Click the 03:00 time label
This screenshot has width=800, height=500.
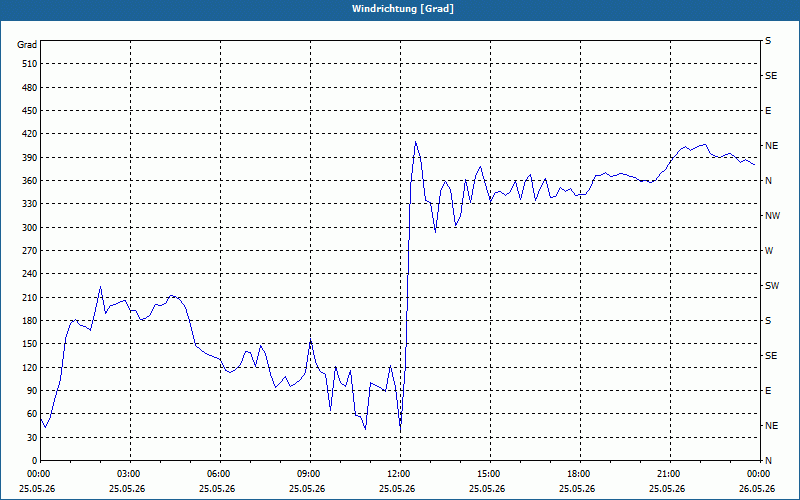click(130, 474)
